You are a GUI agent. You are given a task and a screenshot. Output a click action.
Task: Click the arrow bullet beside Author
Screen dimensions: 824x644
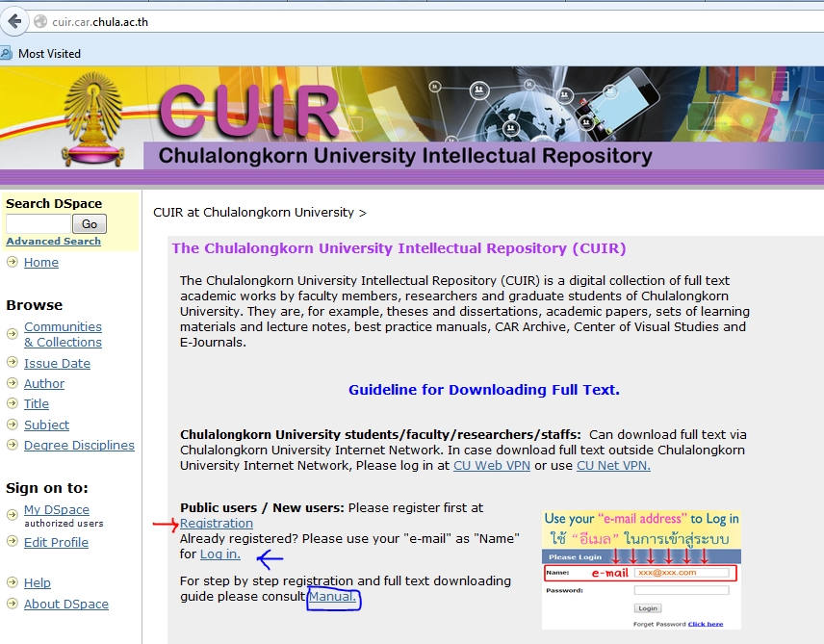click(13, 383)
